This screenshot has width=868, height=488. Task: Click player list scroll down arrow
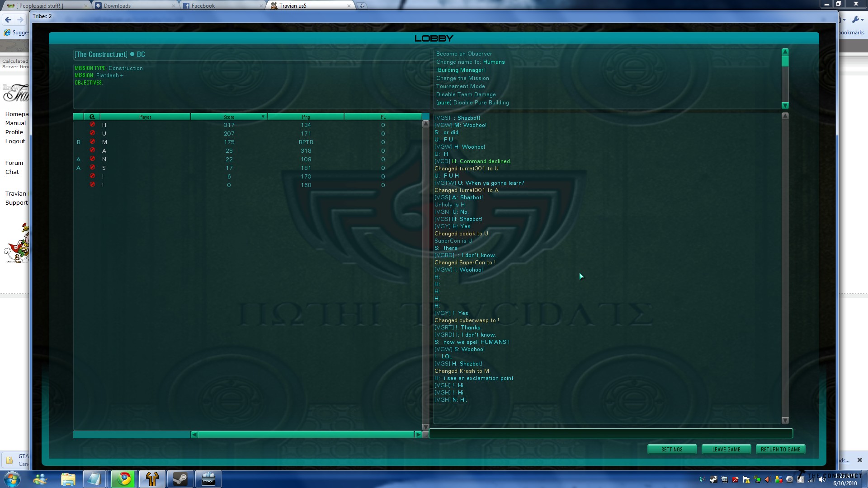click(425, 427)
